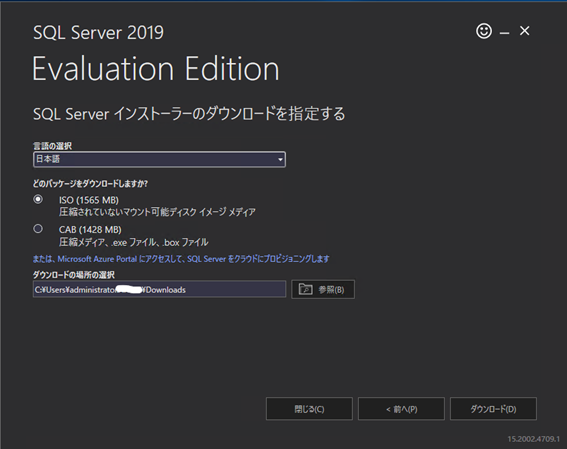Click the 言語の選択 label
Screen dimensions: 567x449
click(52, 146)
